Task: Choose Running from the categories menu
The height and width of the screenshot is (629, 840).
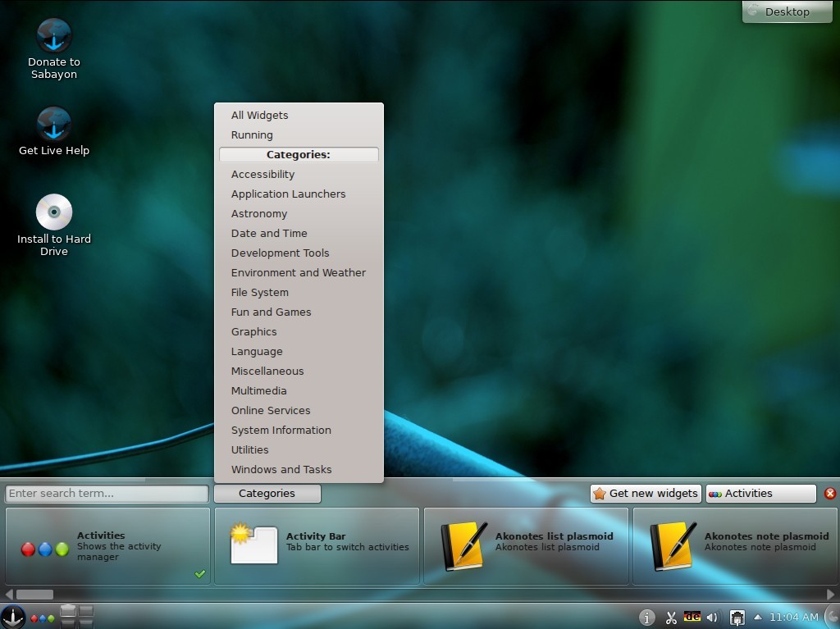Action: point(299,135)
